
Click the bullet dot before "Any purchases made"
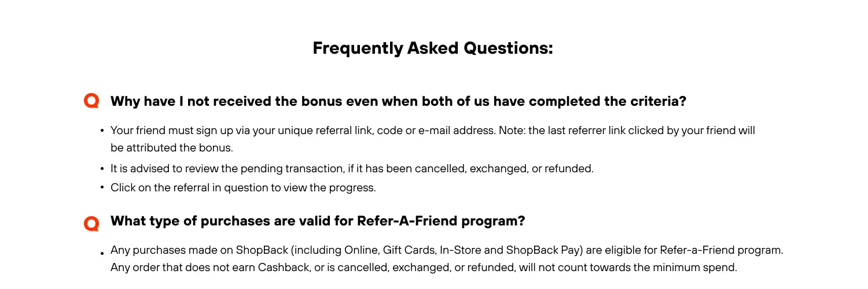coord(102,253)
